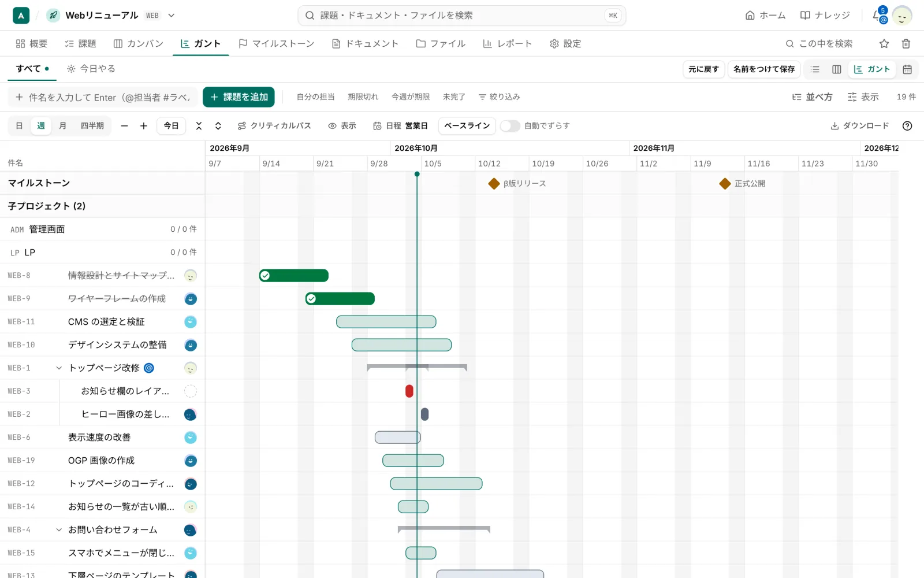Click the β版リリース milestone diamond
924x578 pixels.
[494, 184]
